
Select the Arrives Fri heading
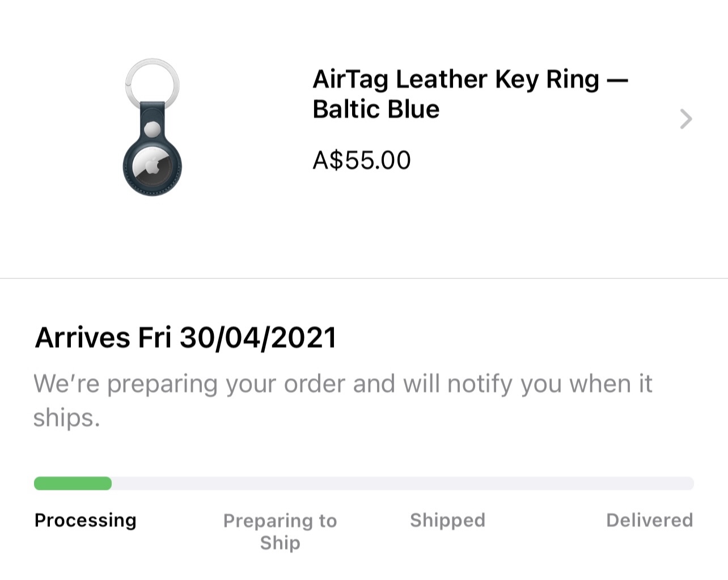[x=103, y=338]
